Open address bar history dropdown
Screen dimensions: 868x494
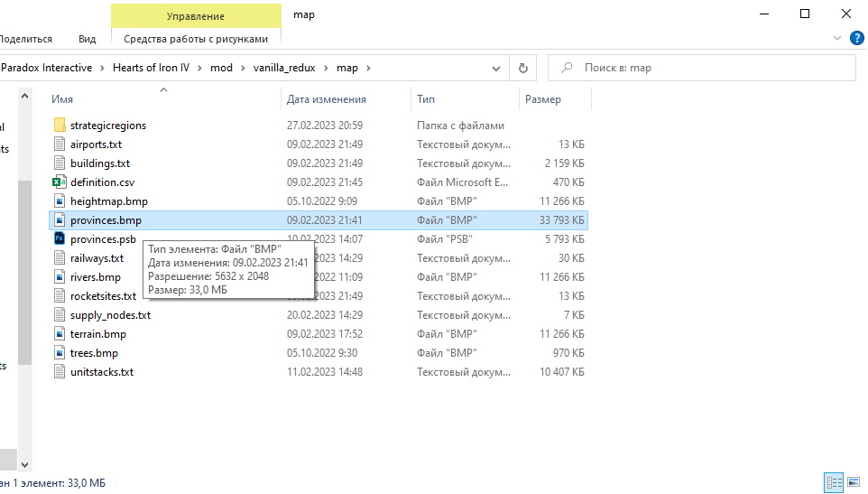496,68
